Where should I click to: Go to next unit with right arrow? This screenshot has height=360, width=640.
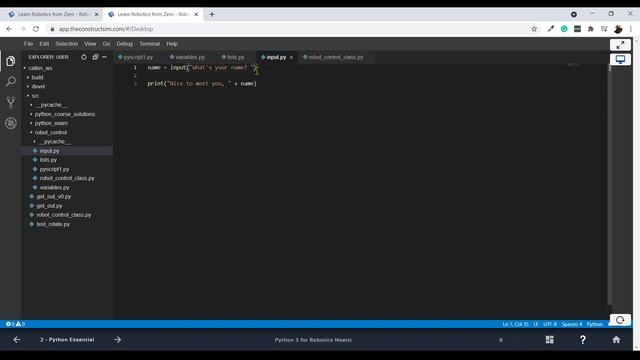click(x=118, y=340)
